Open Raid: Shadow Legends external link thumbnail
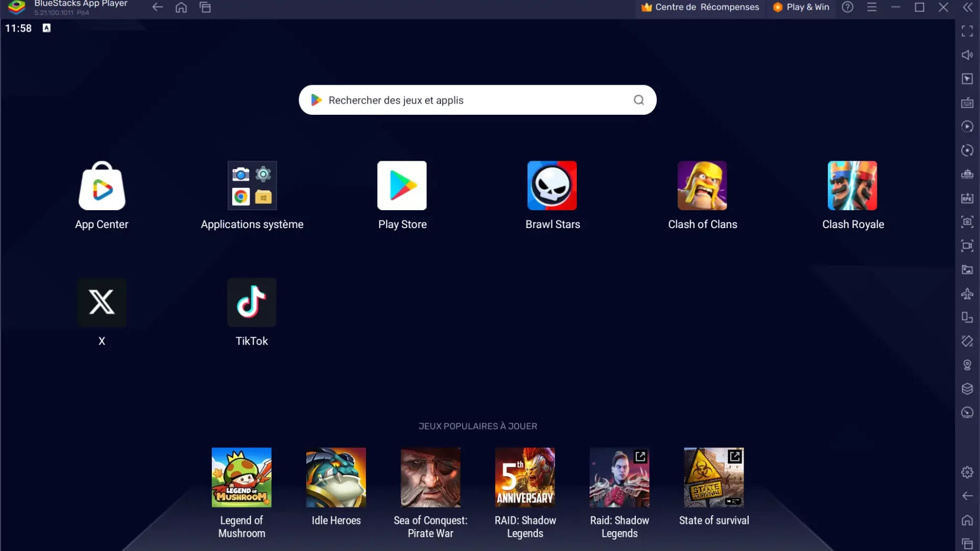The width and height of the screenshot is (980, 551). (619, 478)
